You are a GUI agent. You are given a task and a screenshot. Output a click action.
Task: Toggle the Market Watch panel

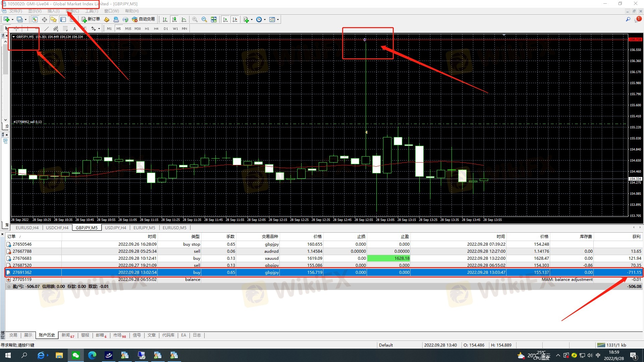click(35, 19)
